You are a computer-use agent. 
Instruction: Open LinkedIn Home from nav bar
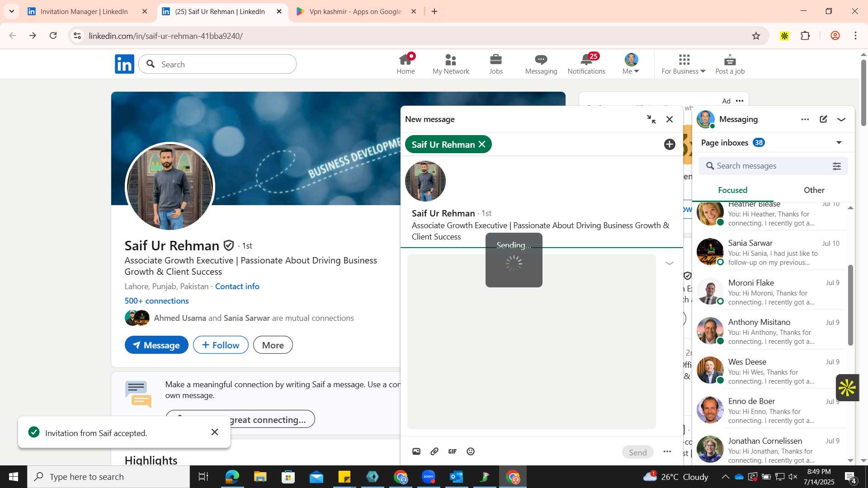pos(406,64)
